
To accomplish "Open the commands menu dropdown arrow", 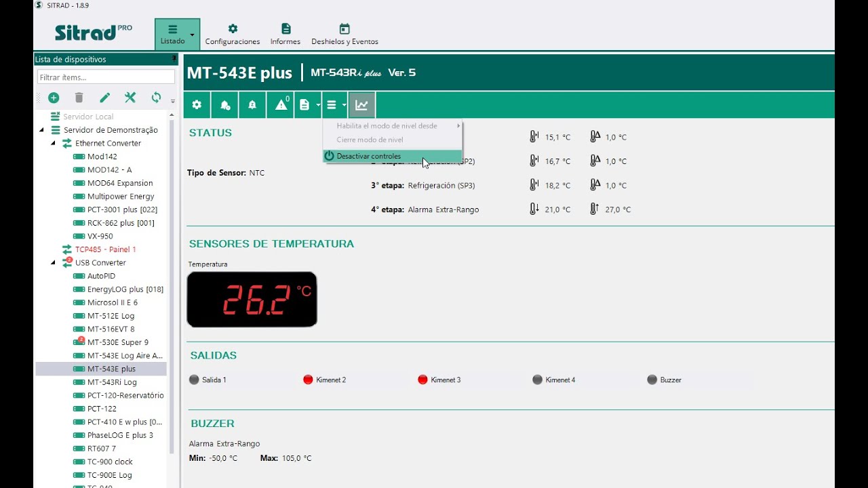I will pos(344,105).
